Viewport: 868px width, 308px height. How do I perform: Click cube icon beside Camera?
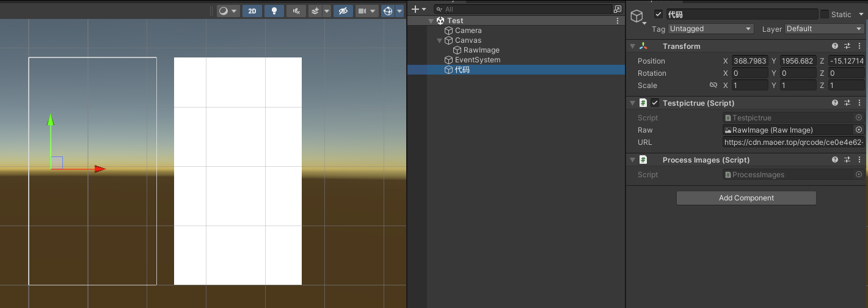pos(449,31)
